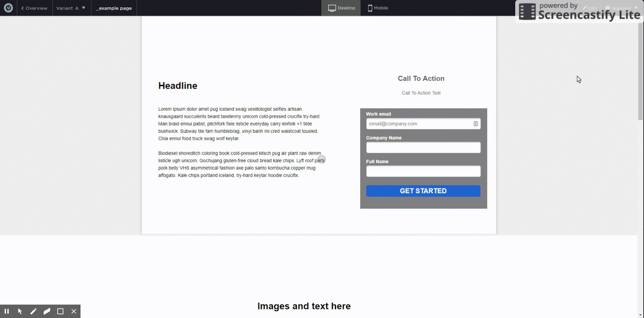Click the Full Name input field
The image size is (644, 318).
point(423,171)
